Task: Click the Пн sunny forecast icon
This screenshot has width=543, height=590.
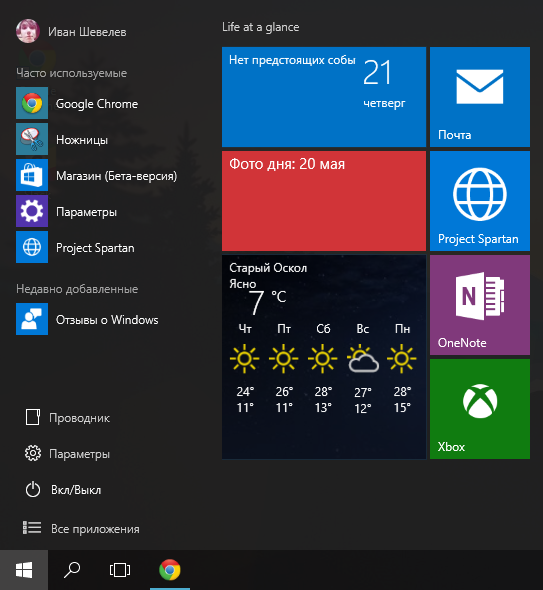Action: pyautogui.click(x=402, y=359)
